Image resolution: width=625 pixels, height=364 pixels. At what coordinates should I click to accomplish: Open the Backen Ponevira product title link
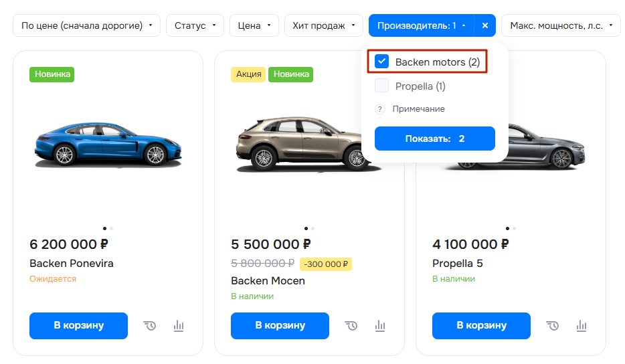[72, 264]
